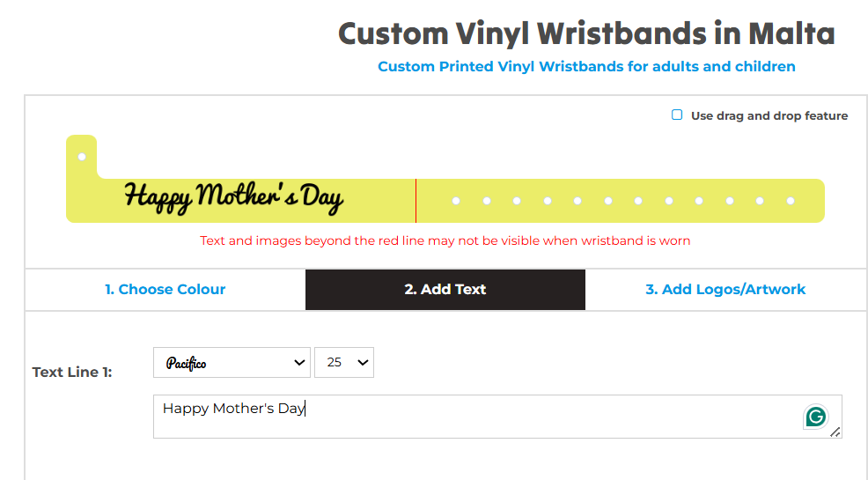Select the Add Text tab
The width and height of the screenshot is (868, 480).
[445, 289]
